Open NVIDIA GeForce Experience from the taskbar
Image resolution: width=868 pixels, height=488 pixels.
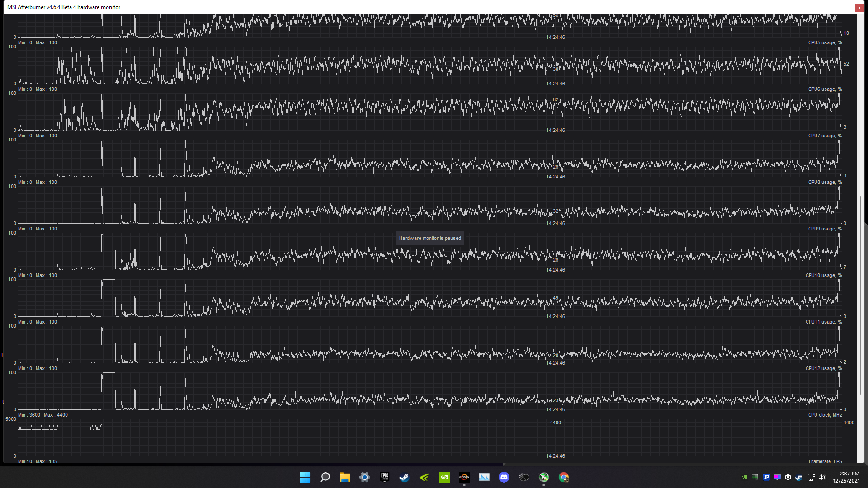click(x=424, y=477)
